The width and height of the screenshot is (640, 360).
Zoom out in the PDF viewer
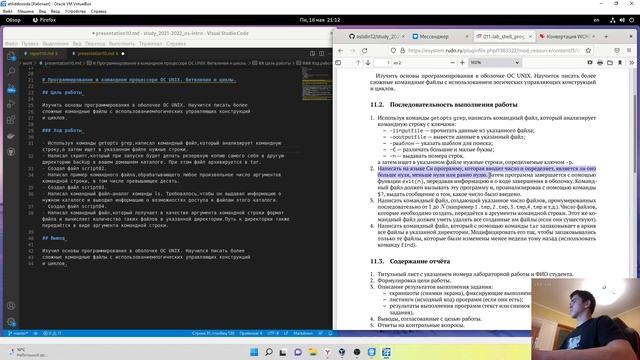(x=452, y=63)
